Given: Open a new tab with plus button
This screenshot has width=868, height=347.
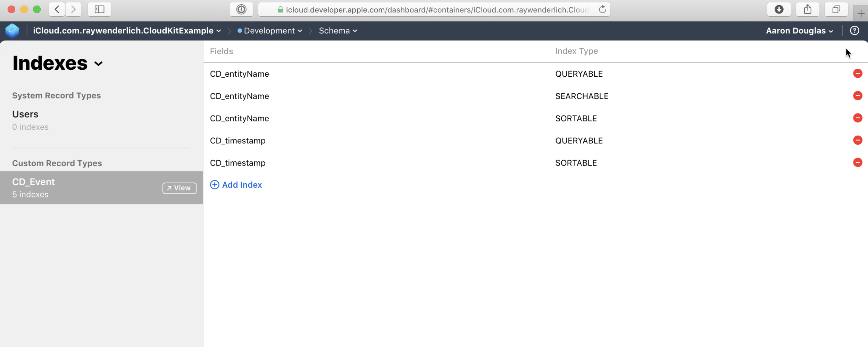Looking at the screenshot, I should (x=861, y=14).
